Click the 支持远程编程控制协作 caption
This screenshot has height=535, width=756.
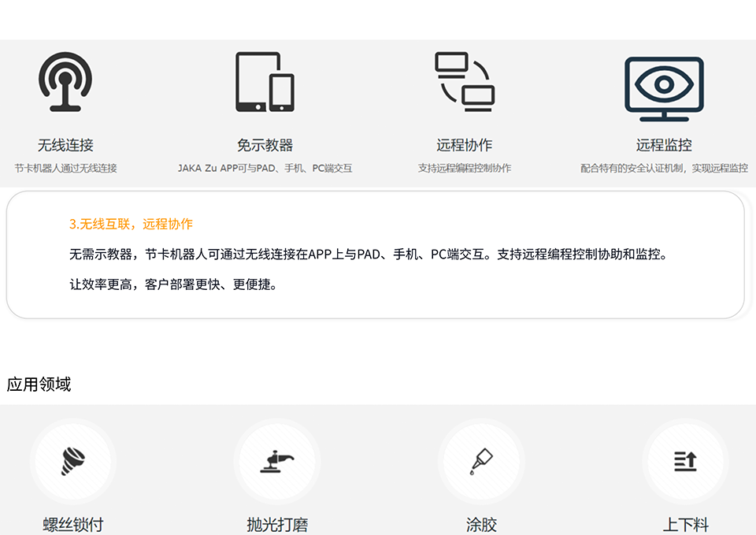(465, 168)
